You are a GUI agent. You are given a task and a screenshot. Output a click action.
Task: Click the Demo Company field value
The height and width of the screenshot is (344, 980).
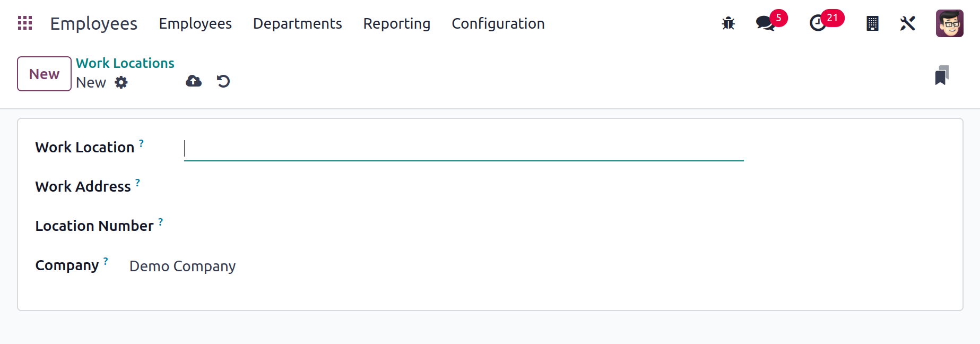pos(183,266)
